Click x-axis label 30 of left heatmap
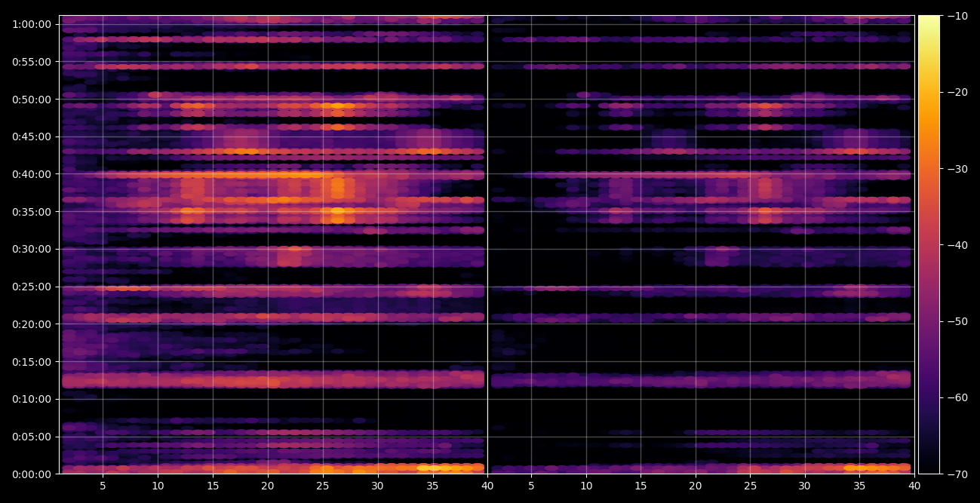The image size is (980, 503). [377, 486]
